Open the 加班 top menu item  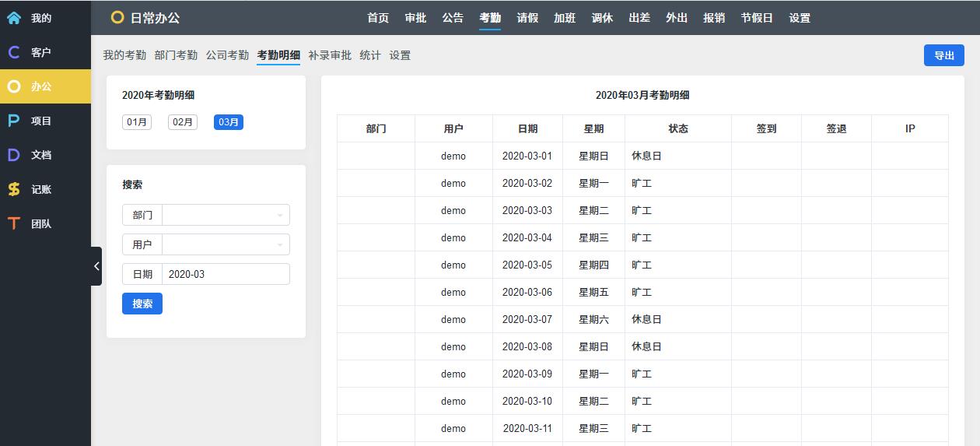[x=565, y=18]
